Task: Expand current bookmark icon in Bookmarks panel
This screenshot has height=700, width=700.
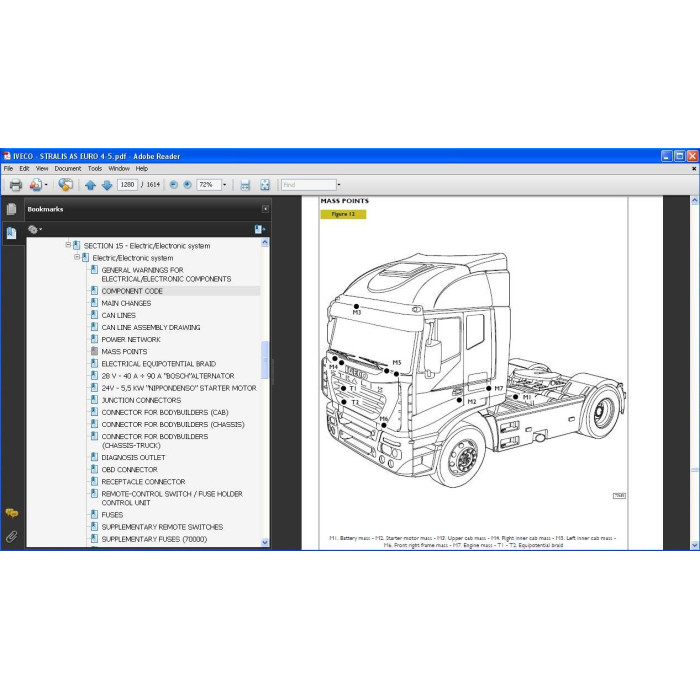Action: point(259,229)
